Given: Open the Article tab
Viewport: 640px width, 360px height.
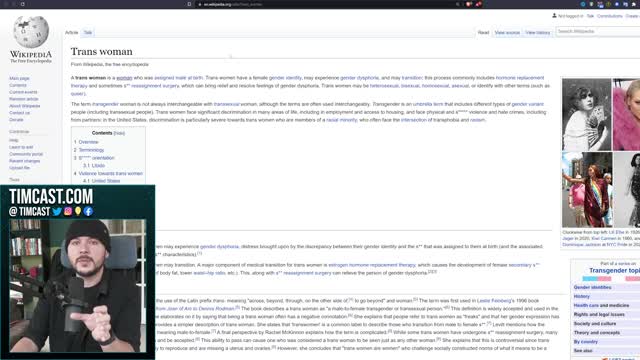Looking at the screenshot, I should tap(71, 33).
